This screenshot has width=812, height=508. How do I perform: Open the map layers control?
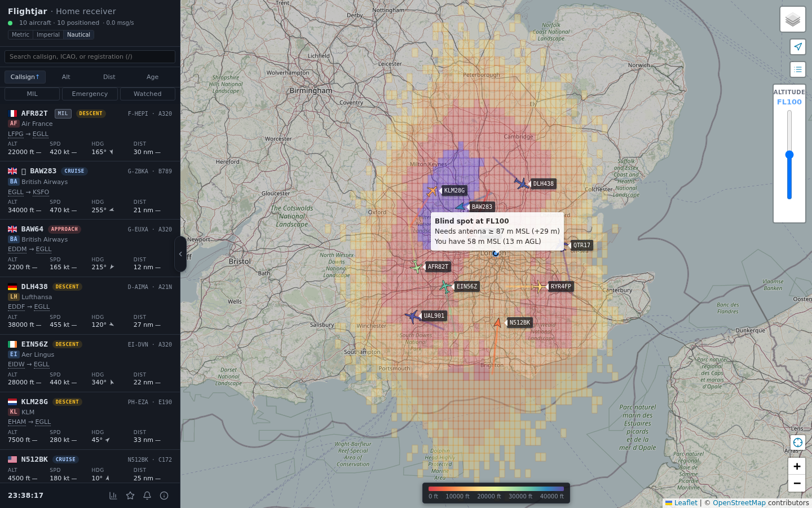792,20
